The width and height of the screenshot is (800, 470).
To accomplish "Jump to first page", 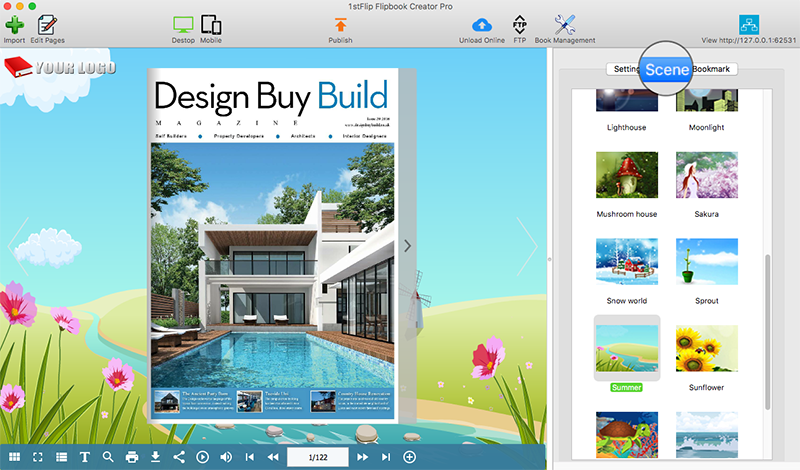I will [x=249, y=457].
